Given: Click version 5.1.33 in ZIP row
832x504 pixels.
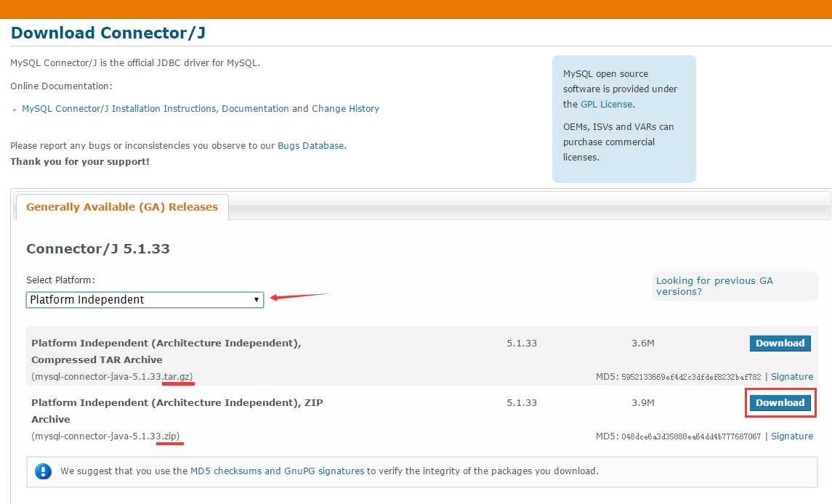Looking at the screenshot, I should [x=522, y=402].
